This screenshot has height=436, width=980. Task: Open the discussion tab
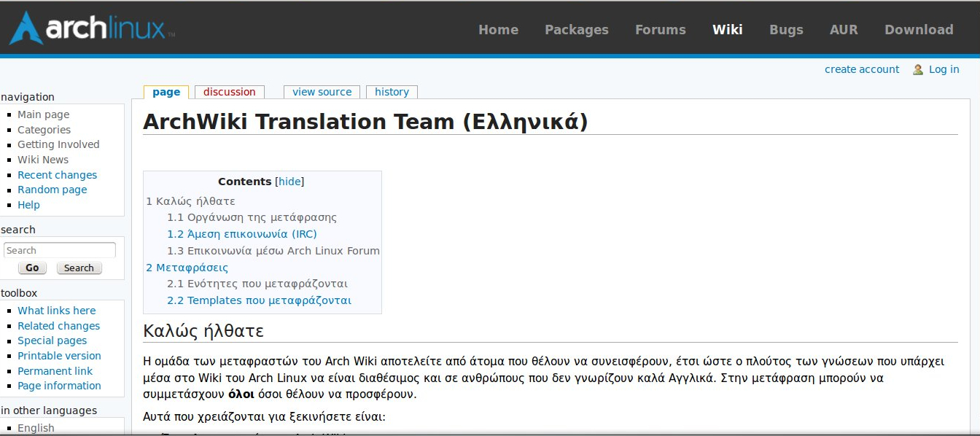pyautogui.click(x=229, y=92)
